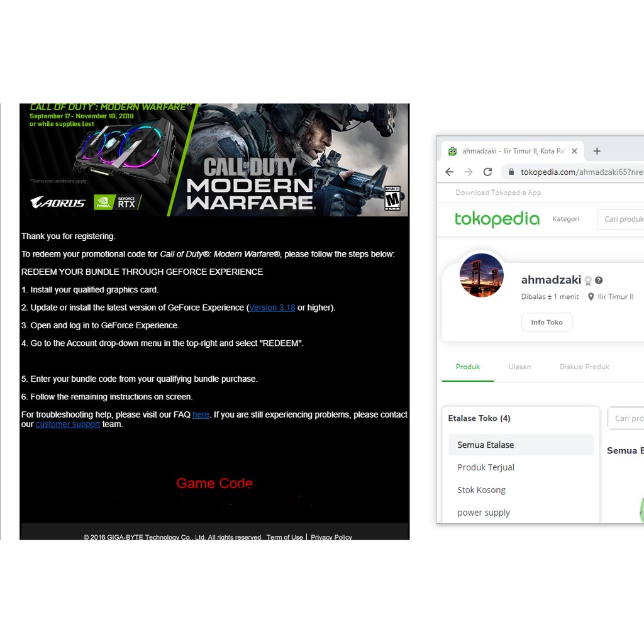Click the browser back arrow
Image resolution: width=644 pixels, height=644 pixels.
pyautogui.click(x=450, y=172)
